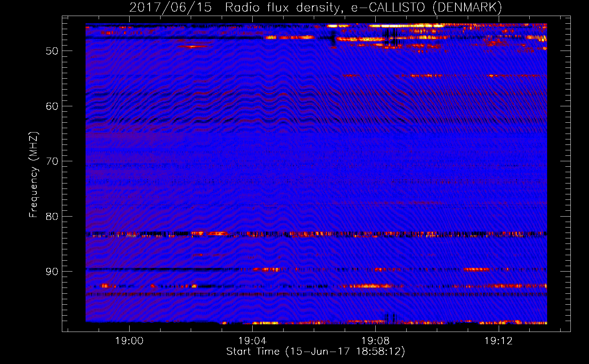Click the time tick label 19:08
The width and height of the screenshot is (589, 364).
coord(375,341)
